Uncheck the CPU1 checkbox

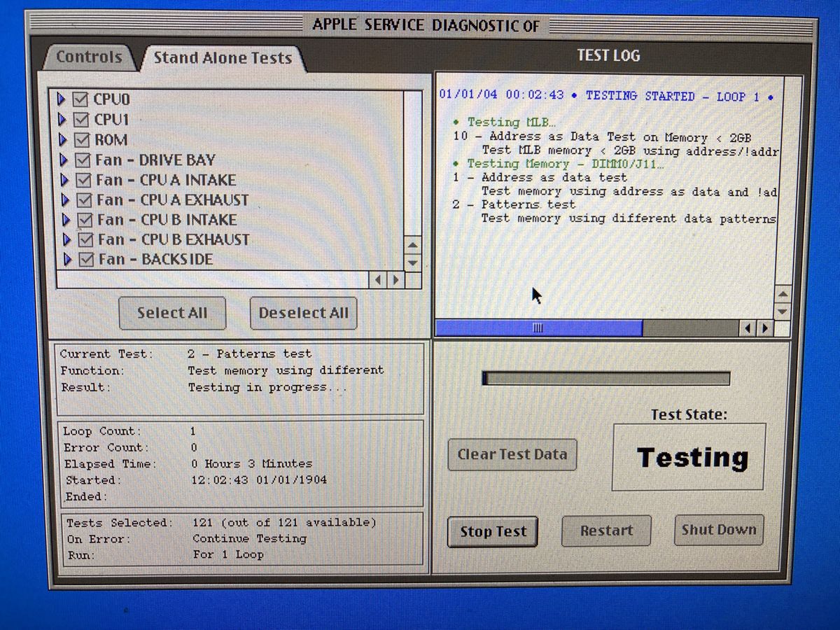[x=82, y=120]
